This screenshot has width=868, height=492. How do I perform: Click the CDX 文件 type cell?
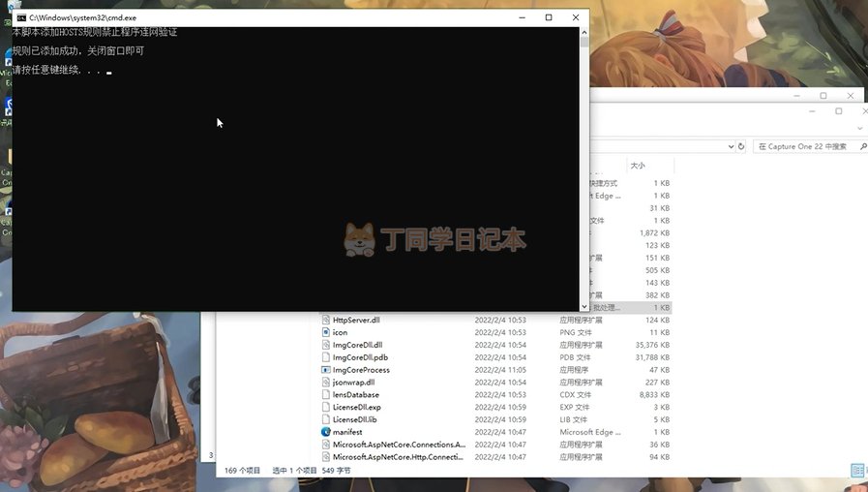[x=575, y=394]
